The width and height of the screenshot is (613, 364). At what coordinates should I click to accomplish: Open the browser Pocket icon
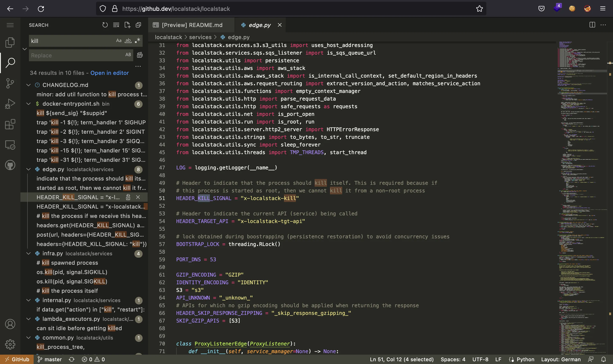pos(541,9)
